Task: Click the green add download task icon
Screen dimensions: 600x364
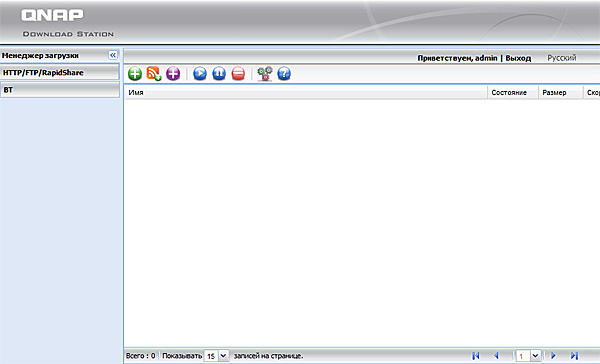Action: (135, 73)
